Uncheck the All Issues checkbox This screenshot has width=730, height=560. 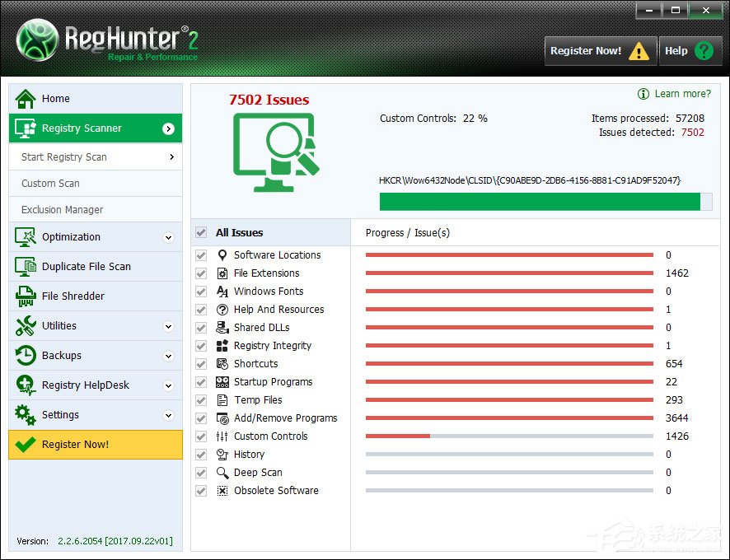coord(201,233)
